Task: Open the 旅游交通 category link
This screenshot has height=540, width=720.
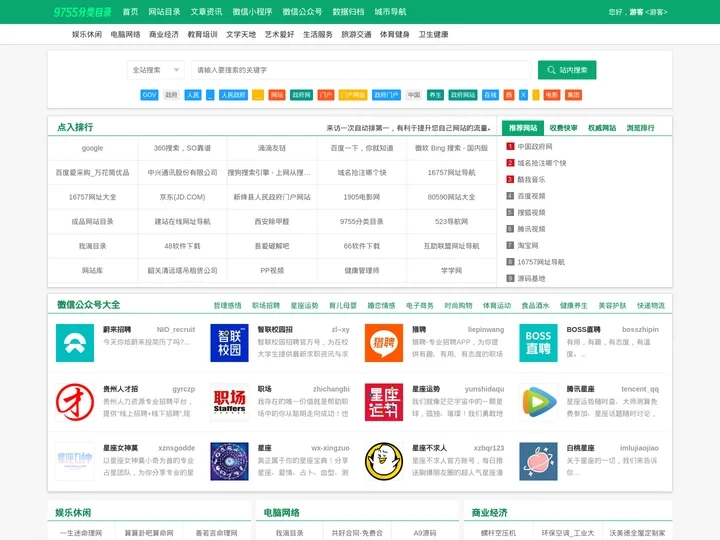Action: tap(356, 34)
